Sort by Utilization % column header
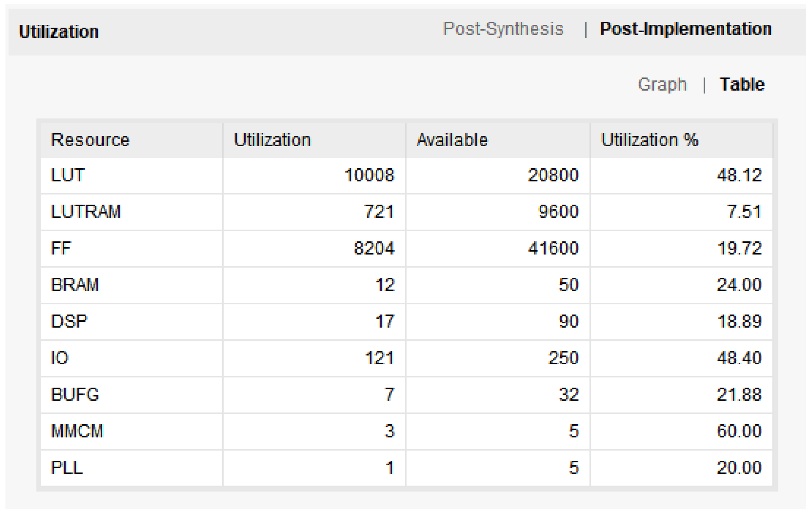 (x=649, y=140)
